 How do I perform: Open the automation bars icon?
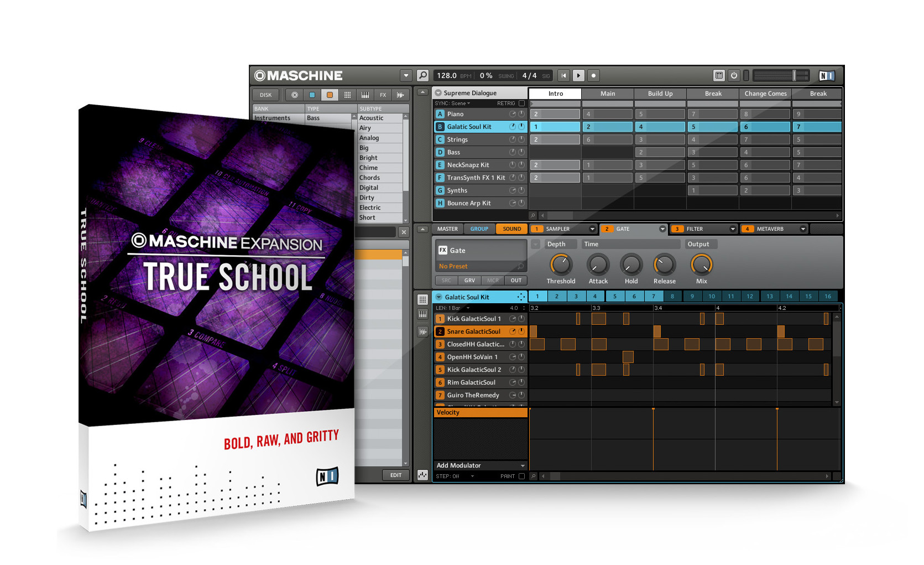tap(422, 475)
